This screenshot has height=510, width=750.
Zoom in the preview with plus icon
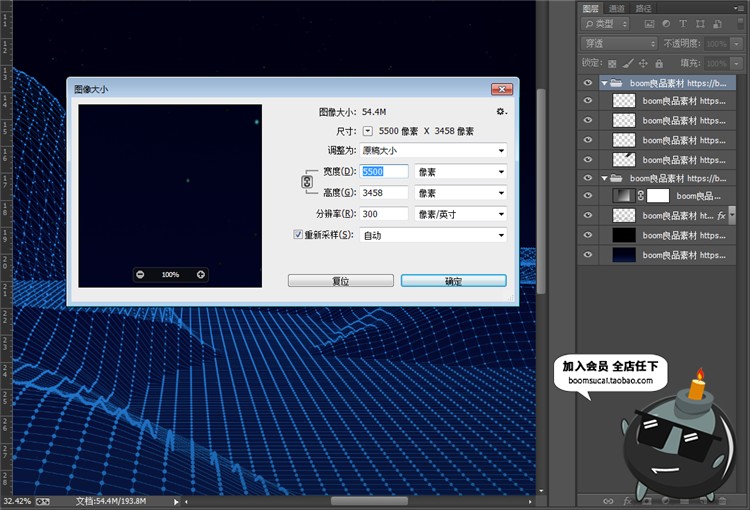tap(201, 274)
